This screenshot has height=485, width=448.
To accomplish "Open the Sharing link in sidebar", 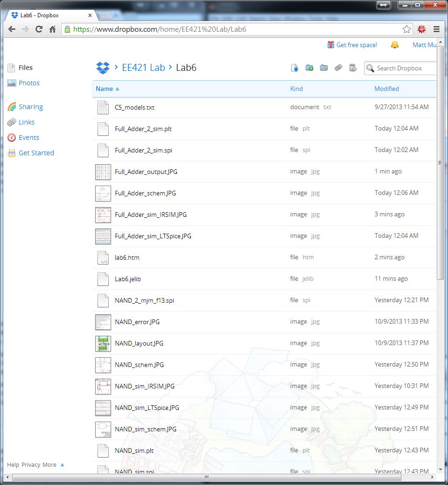I will pyautogui.click(x=31, y=107).
